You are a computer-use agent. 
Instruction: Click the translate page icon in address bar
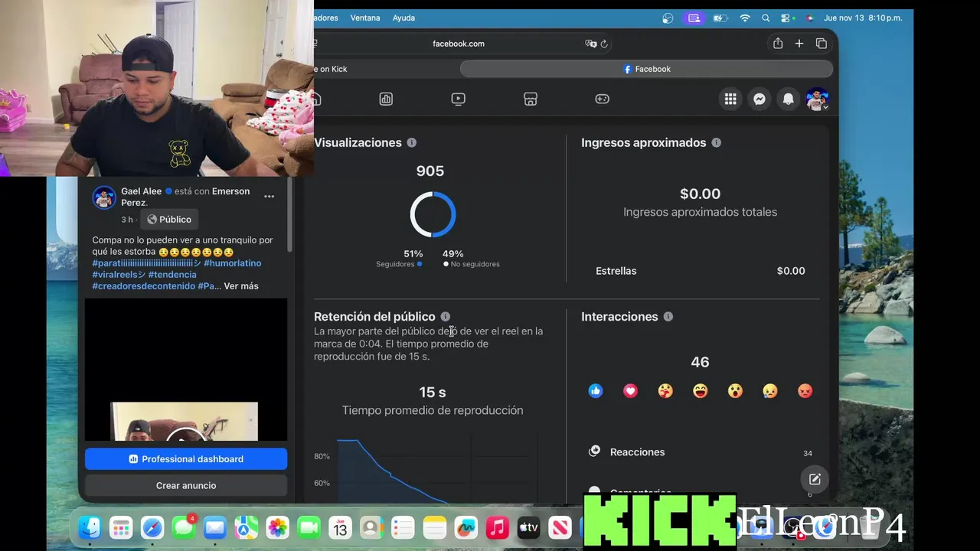[590, 44]
